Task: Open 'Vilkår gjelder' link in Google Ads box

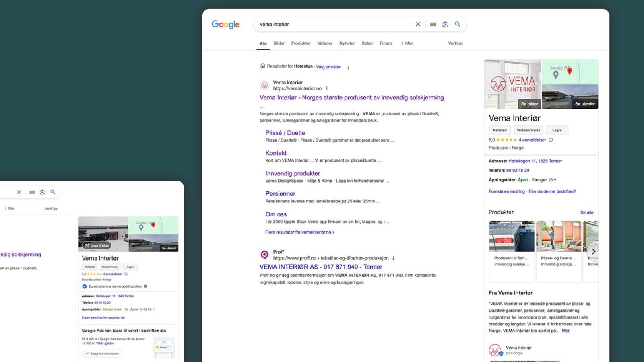Action: coord(105,343)
